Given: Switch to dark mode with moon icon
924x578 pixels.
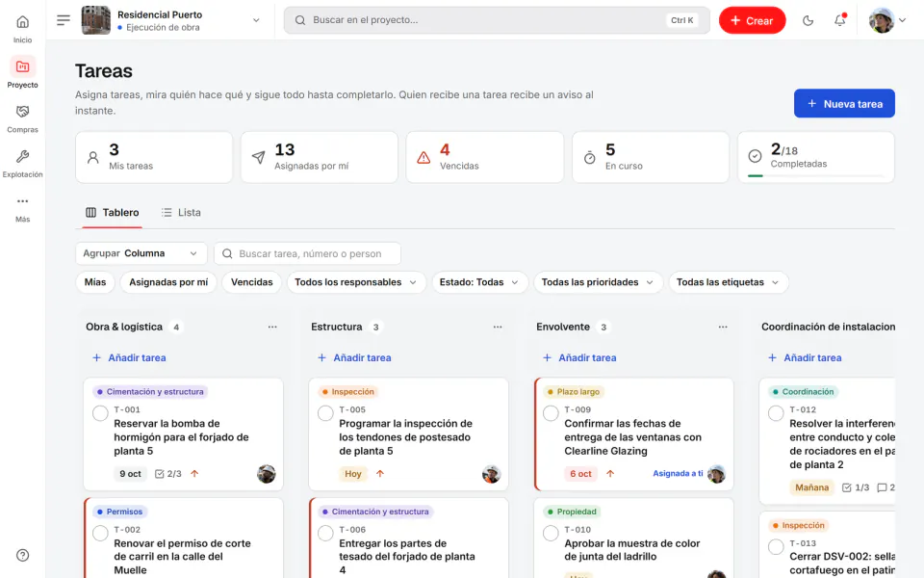Looking at the screenshot, I should point(808,20).
